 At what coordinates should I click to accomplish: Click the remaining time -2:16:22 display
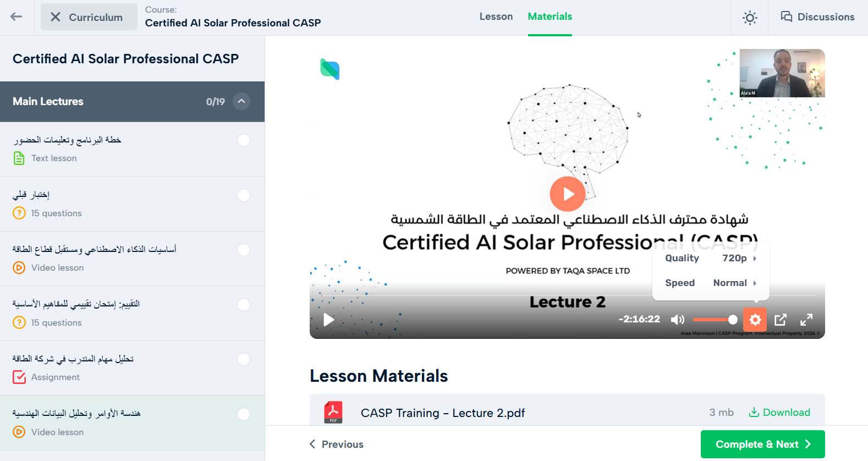[639, 319]
